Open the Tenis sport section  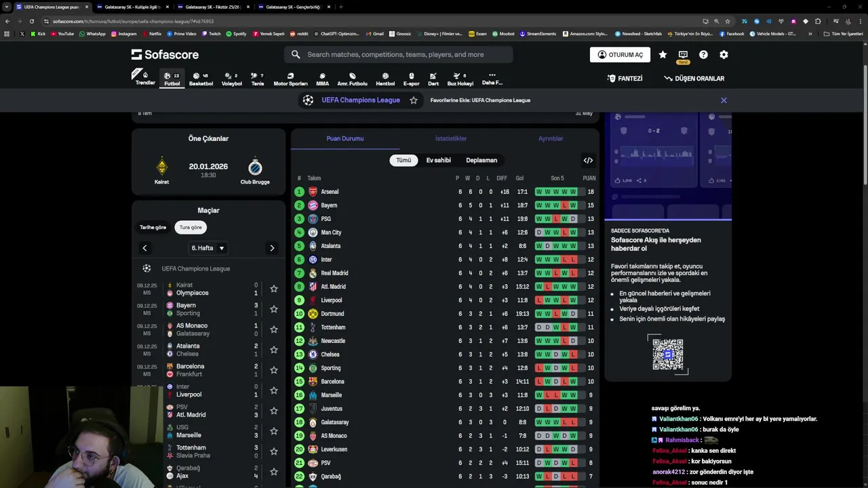tap(258, 79)
